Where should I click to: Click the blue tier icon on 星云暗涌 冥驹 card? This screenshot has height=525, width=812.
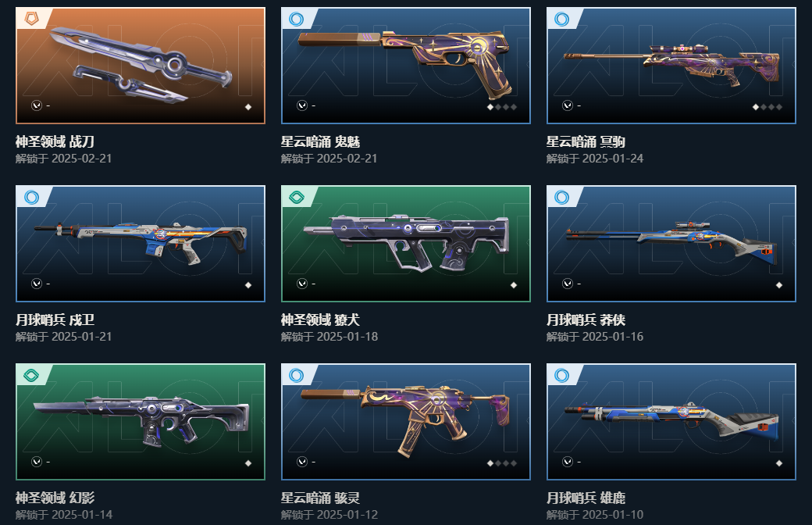(x=562, y=20)
